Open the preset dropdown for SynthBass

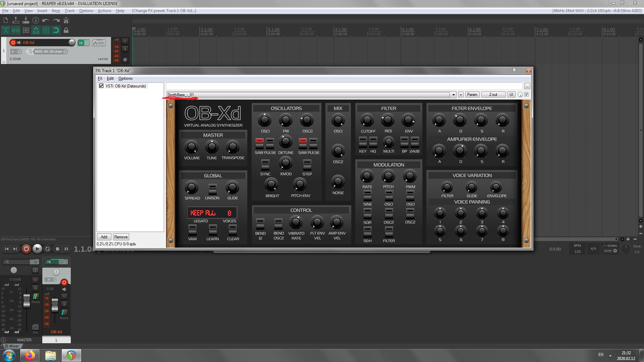pos(453,95)
